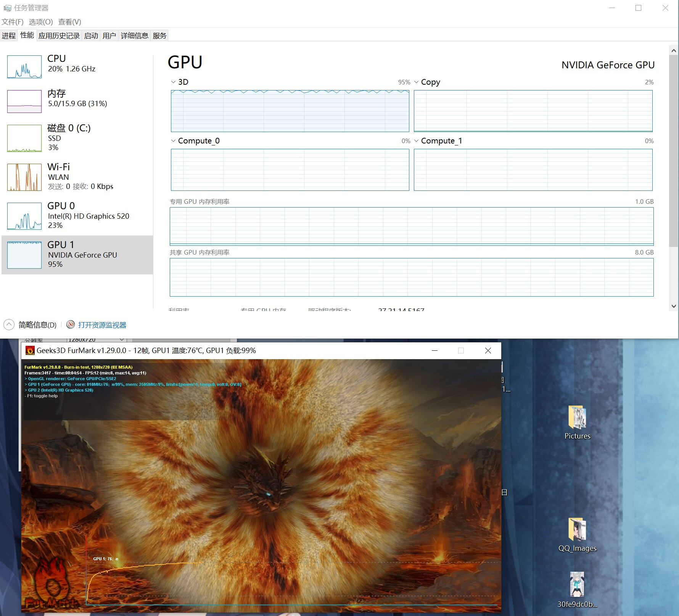Open the 1280x720 resolution dropdown behind FurMark
The width and height of the screenshot is (679, 616).
(x=97, y=340)
